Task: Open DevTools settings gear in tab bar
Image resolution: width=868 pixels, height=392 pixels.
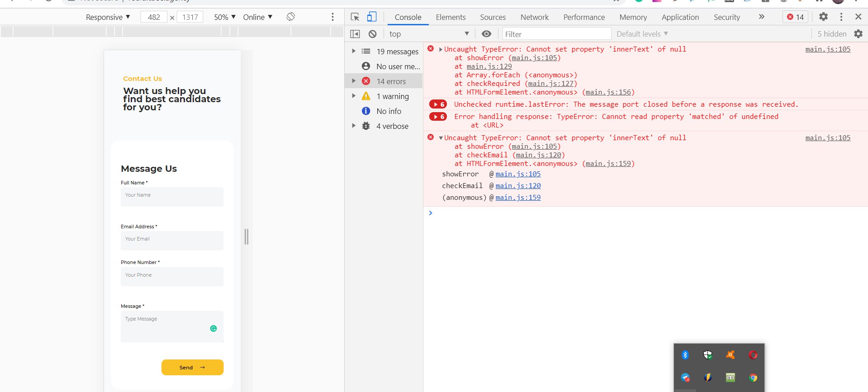Action: 823,17
